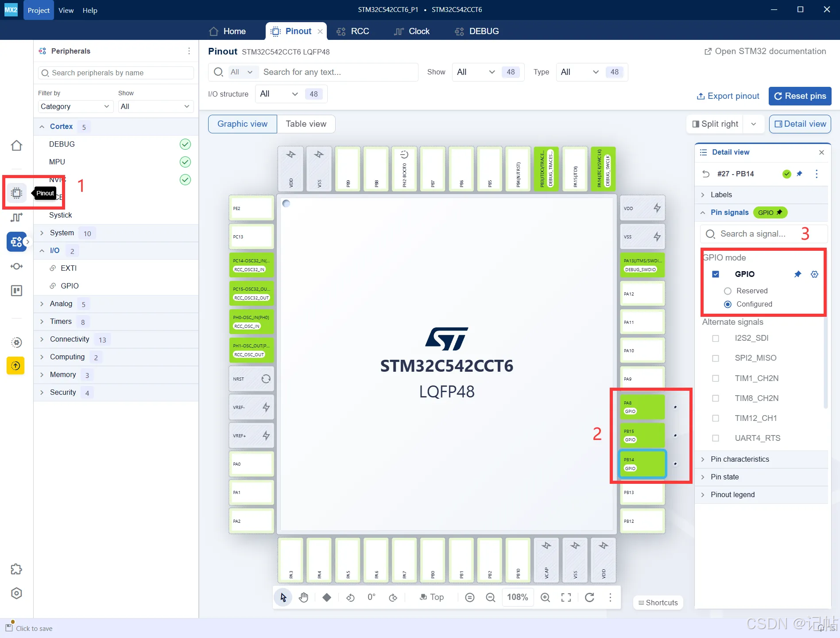The width and height of the screenshot is (840, 638).
Task: Switch to Table view
Action: (x=306, y=124)
